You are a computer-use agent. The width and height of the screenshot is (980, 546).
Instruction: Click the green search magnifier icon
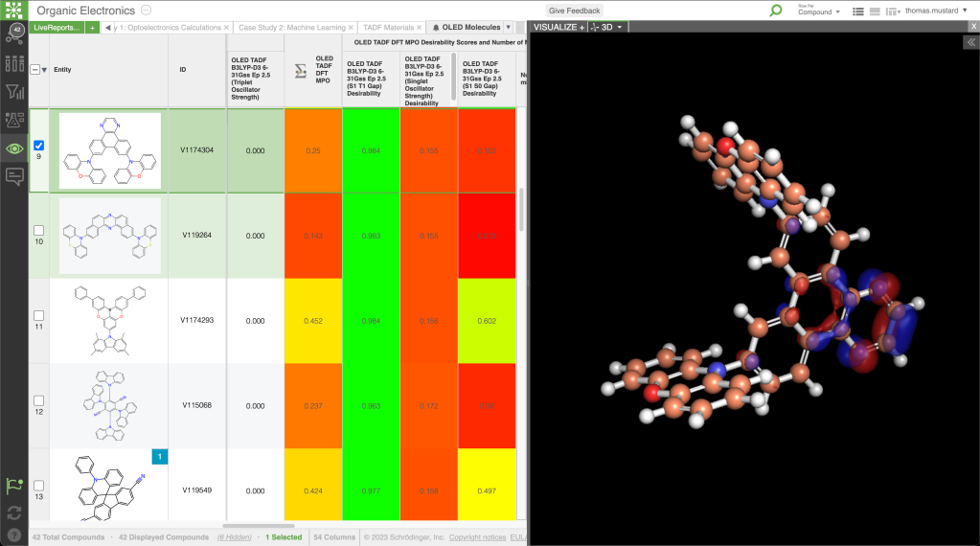tap(776, 11)
